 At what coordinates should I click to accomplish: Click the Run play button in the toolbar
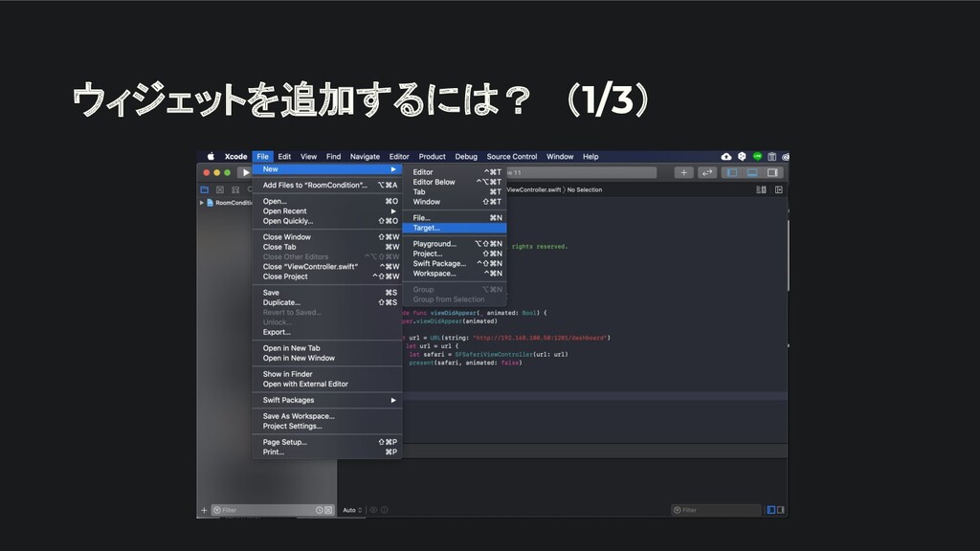point(246,172)
